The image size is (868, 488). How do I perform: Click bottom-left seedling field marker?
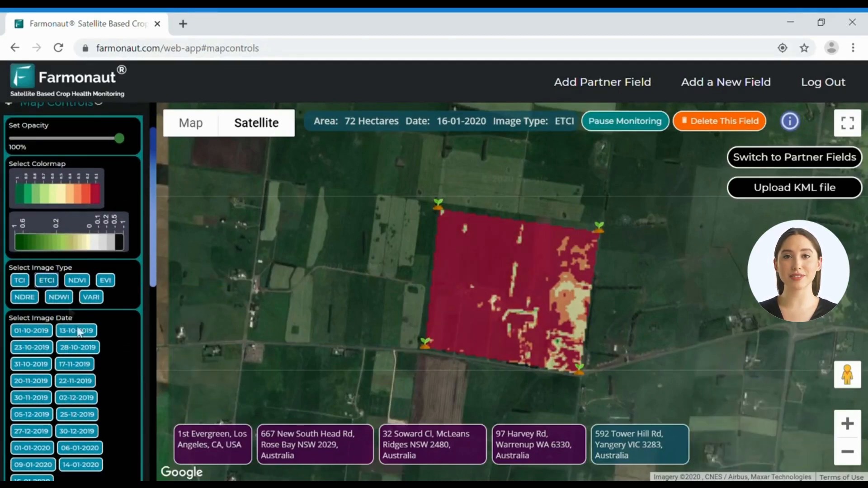pyautogui.click(x=425, y=343)
